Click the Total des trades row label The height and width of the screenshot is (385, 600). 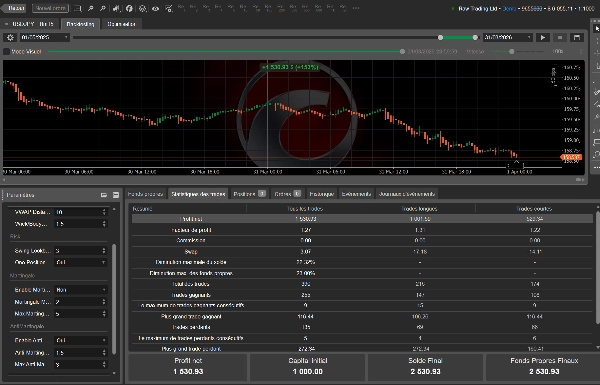pyautogui.click(x=191, y=284)
